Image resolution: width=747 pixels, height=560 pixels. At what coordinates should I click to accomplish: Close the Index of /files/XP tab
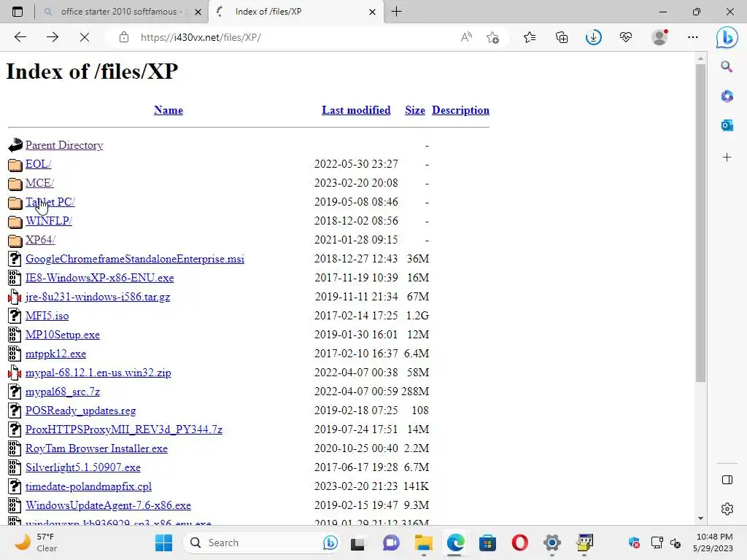(373, 12)
